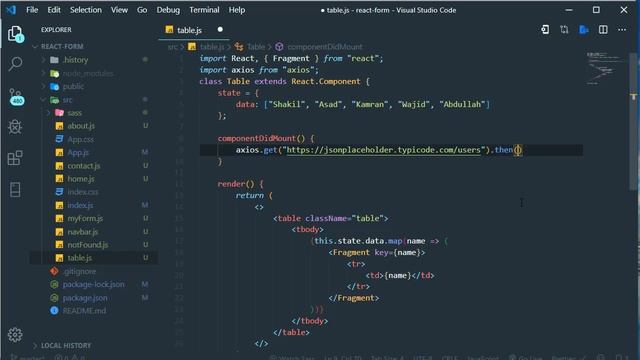Open the Help menu
This screenshot has height=360, width=640.
(236, 10)
